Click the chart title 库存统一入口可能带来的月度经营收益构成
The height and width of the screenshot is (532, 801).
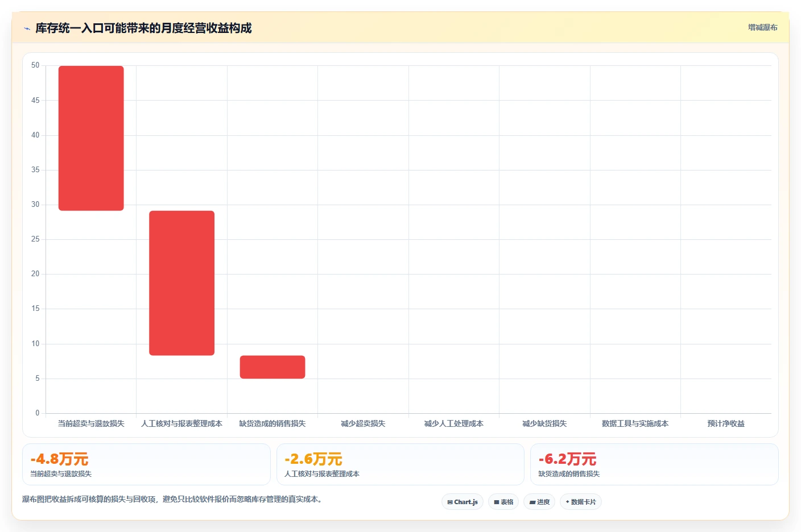click(x=143, y=28)
